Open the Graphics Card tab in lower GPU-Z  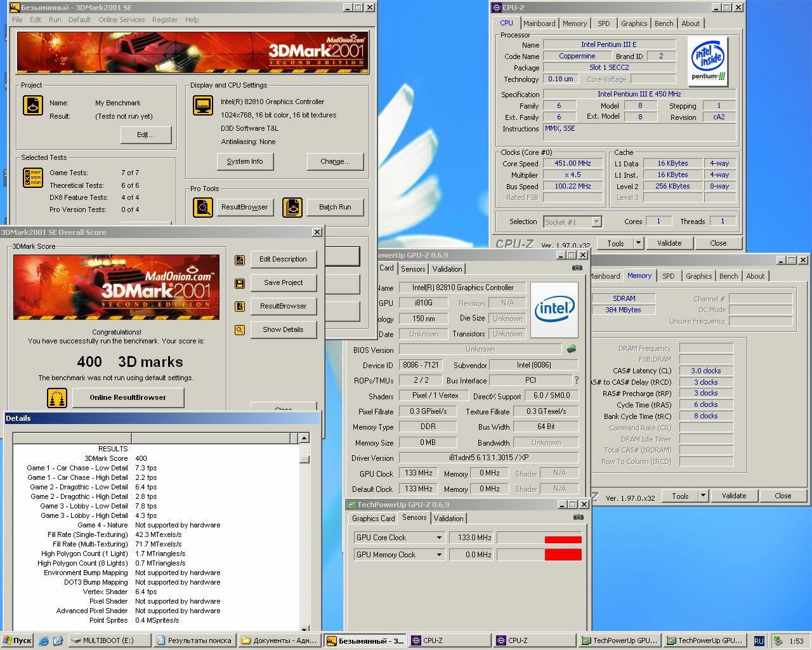coord(373,519)
